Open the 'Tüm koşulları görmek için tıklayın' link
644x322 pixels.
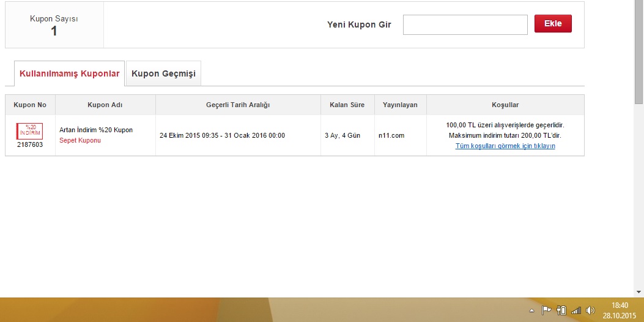pyautogui.click(x=505, y=146)
